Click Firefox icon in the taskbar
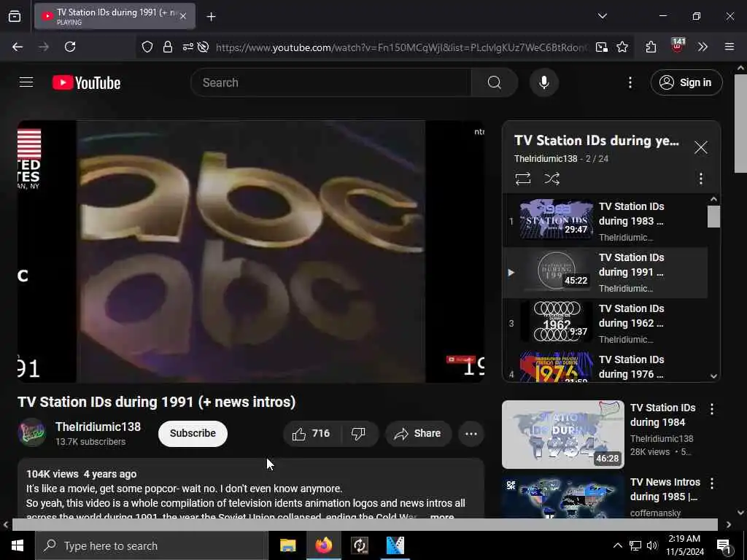 click(323, 545)
